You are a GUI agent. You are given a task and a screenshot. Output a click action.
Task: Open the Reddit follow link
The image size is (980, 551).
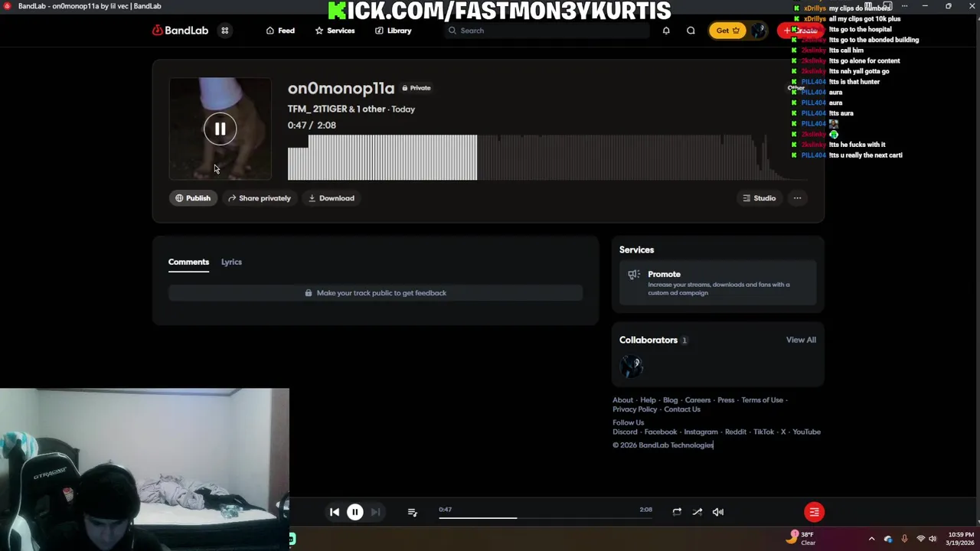pos(735,432)
